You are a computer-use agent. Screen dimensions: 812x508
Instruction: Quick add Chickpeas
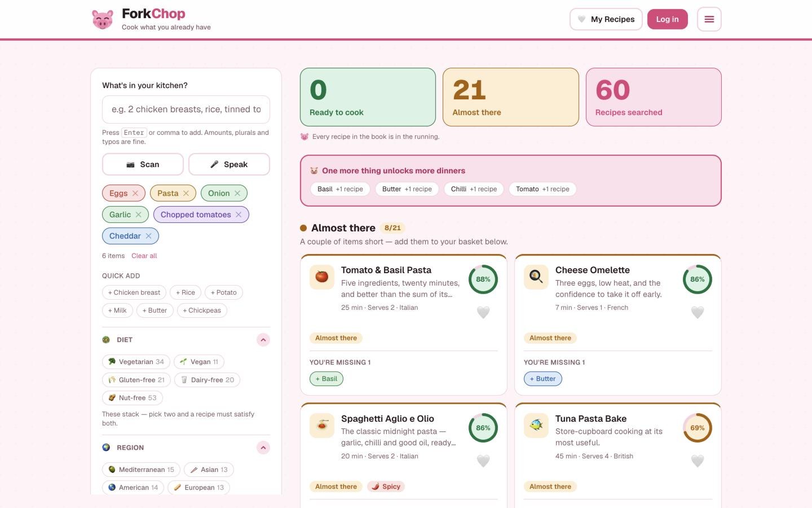click(202, 310)
